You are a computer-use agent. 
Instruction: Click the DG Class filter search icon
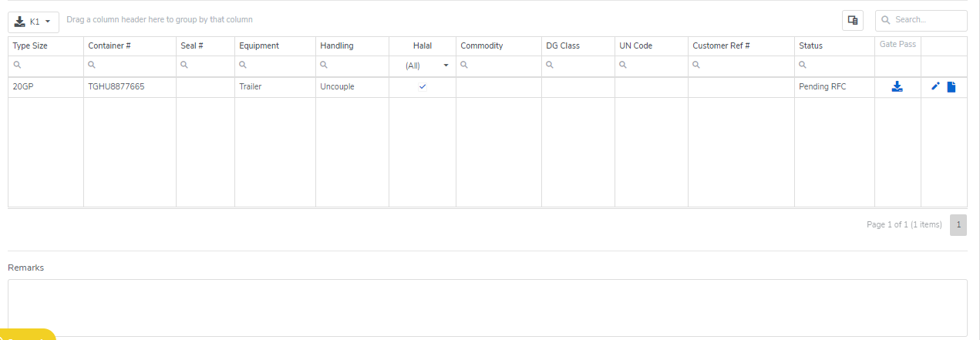coord(550,66)
